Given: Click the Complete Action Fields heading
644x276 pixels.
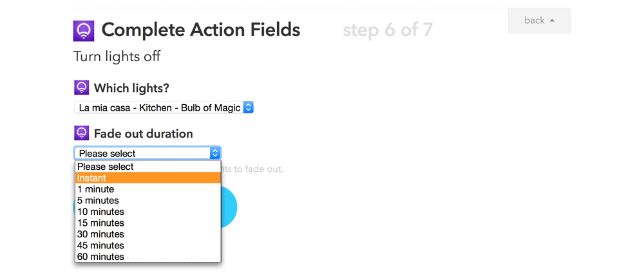Looking at the screenshot, I should (x=201, y=30).
